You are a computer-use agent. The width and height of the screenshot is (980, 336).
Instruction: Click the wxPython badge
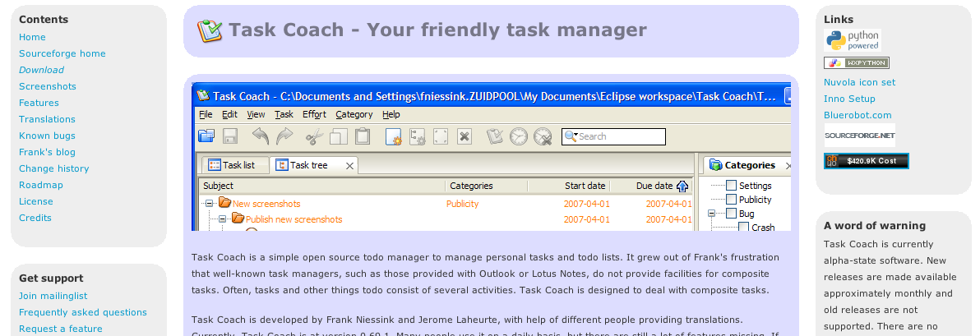856,62
